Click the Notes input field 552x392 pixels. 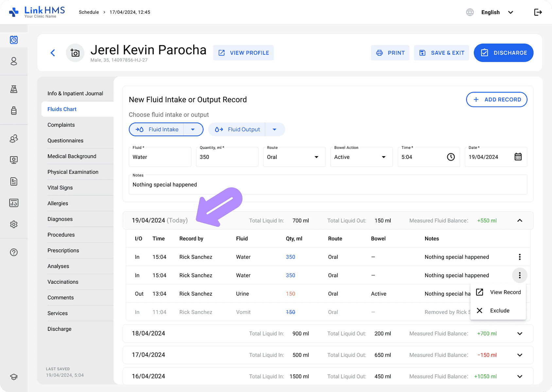(328, 185)
